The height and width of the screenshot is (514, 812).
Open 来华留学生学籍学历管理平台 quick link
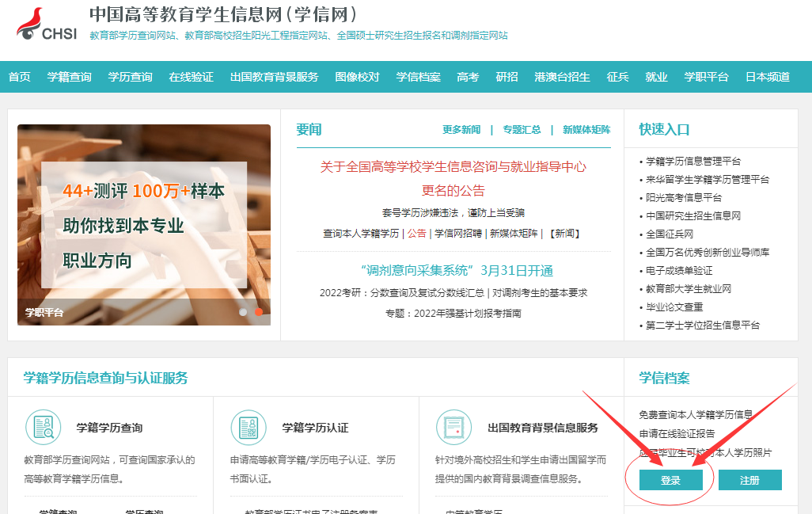pyautogui.click(x=708, y=179)
